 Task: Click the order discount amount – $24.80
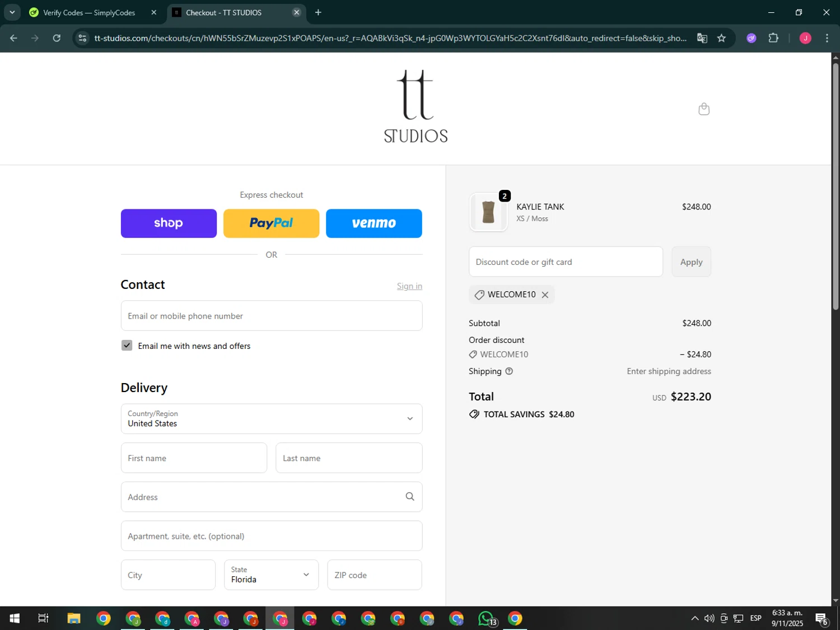(x=696, y=354)
